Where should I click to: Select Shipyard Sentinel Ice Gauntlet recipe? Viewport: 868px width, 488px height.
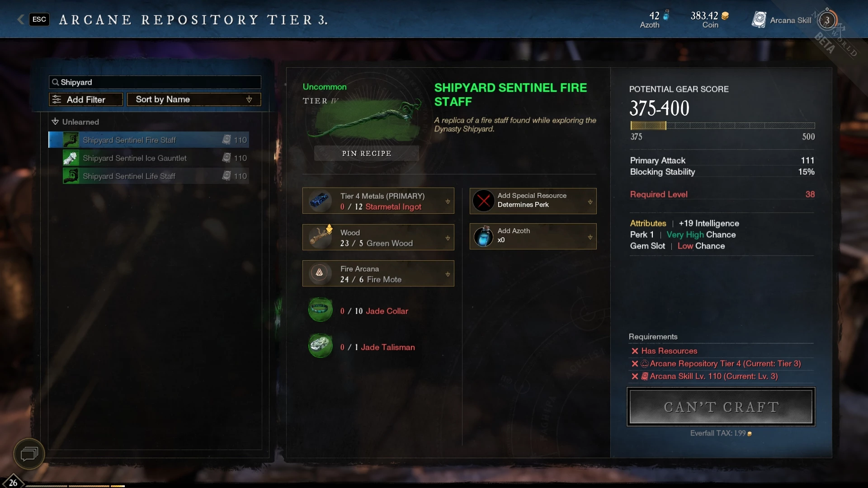pos(156,158)
